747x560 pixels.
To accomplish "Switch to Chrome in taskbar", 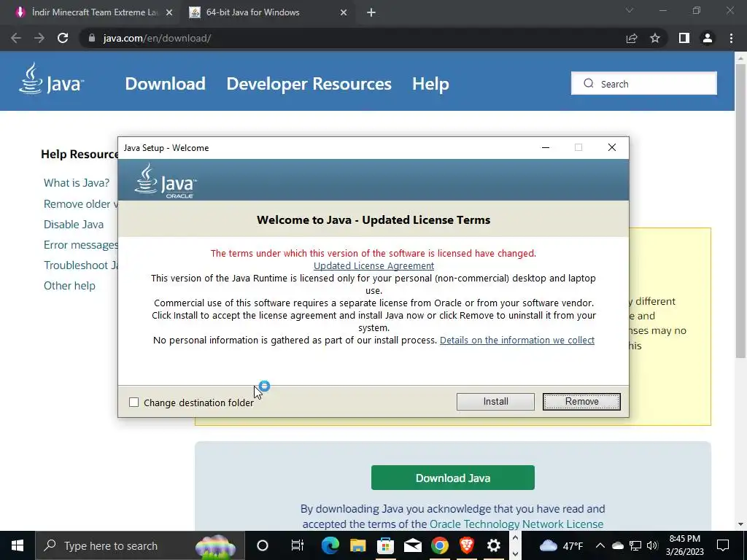I will click(x=440, y=545).
